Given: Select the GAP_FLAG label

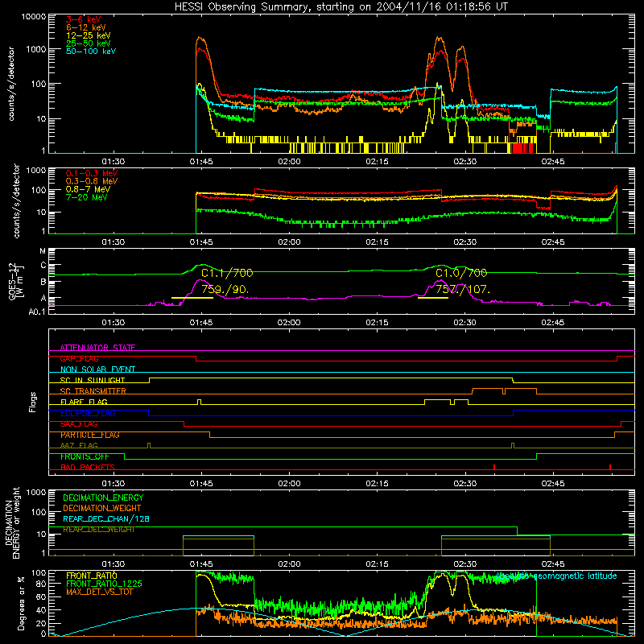Looking at the screenshot, I should (79, 358).
